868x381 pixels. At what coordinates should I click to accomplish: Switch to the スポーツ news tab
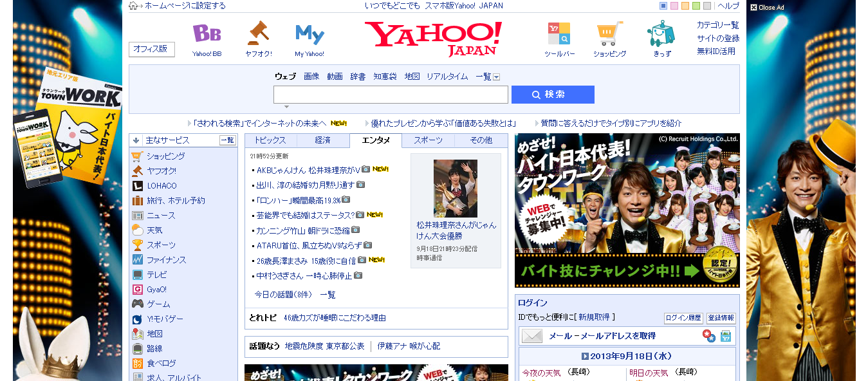(x=428, y=140)
